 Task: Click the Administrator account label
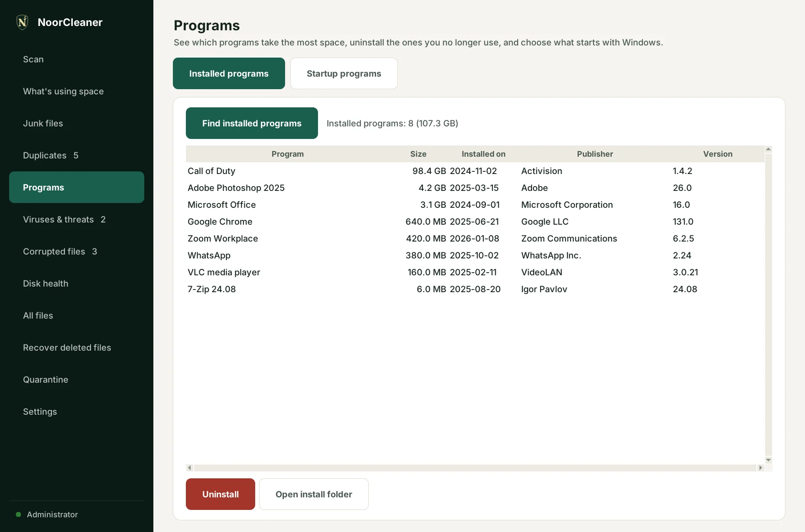click(x=52, y=514)
